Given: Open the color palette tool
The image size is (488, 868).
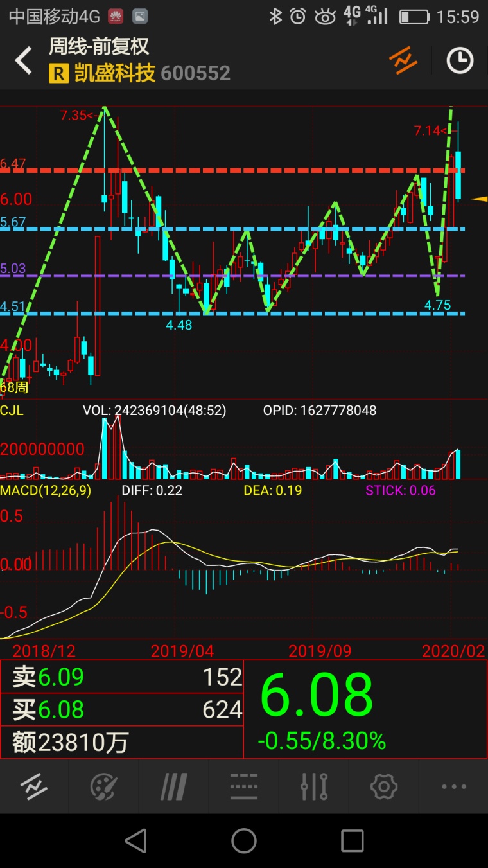Looking at the screenshot, I should pos(103,786).
